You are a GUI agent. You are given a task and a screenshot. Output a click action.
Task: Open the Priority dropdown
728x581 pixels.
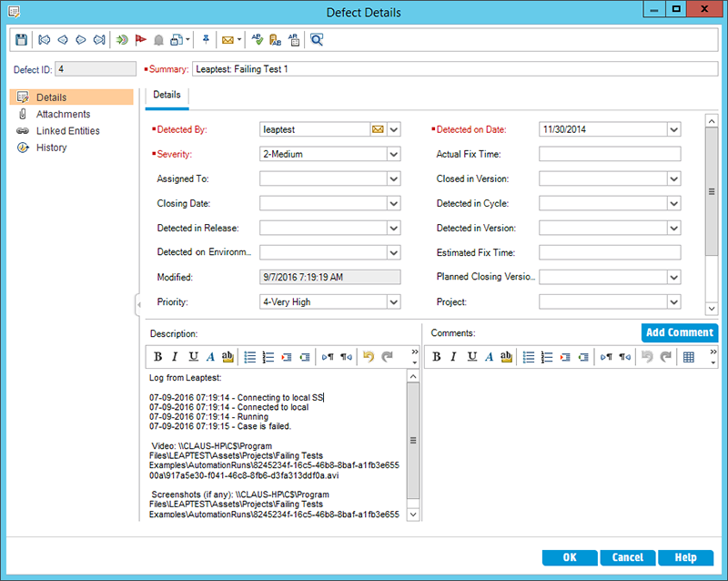coord(394,301)
